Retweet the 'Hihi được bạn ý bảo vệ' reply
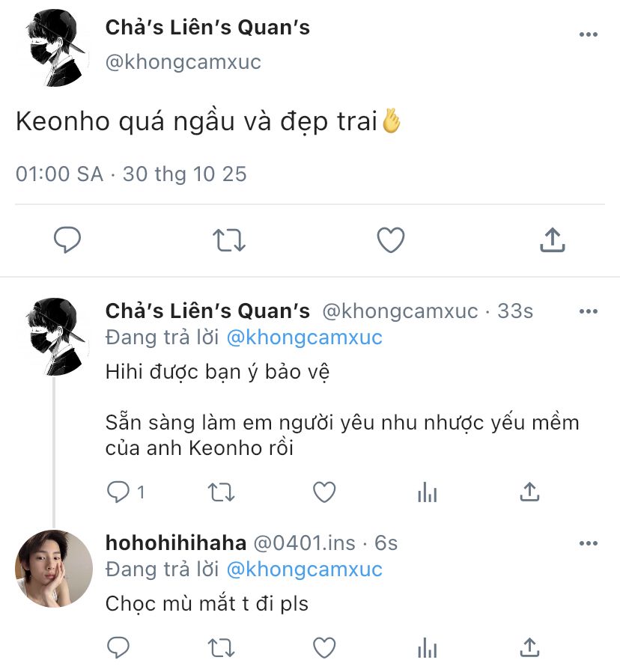The height and width of the screenshot is (672, 620). tap(221, 492)
